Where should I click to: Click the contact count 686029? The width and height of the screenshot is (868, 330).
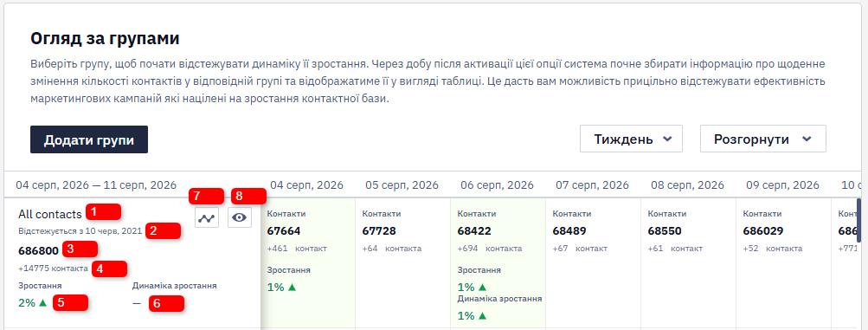point(762,231)
